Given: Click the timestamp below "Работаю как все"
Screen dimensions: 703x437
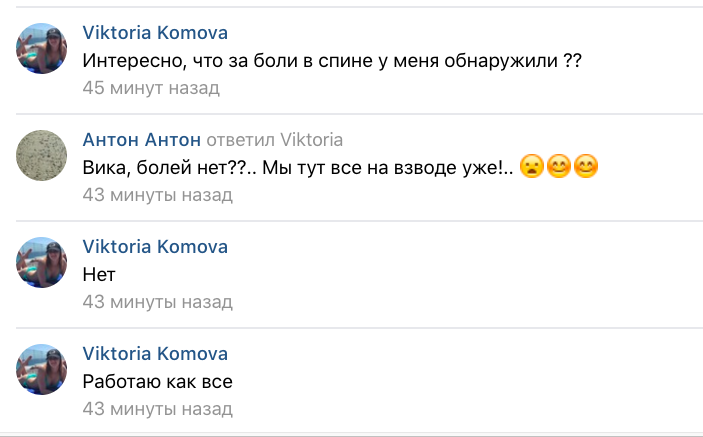Looking at the screenshot, I should click(x=157, y=409).
